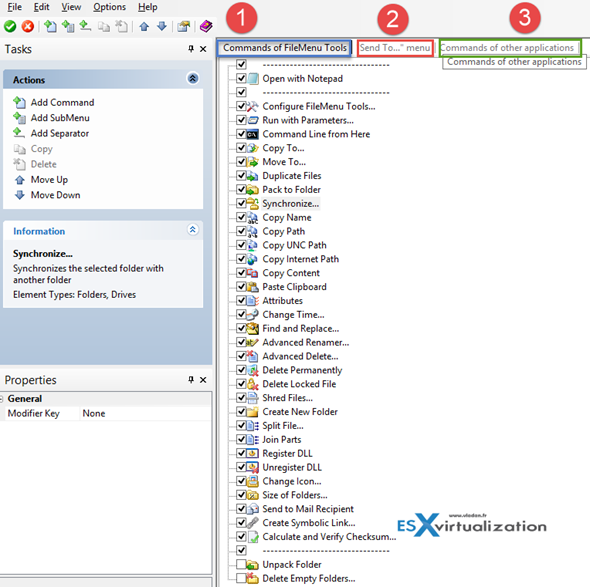Open the File menu

tap(15, 7)
